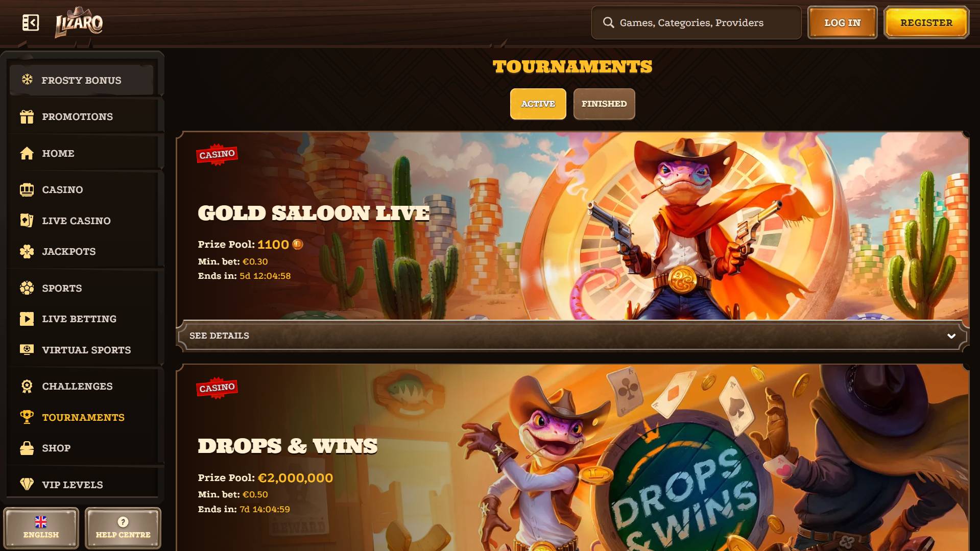This screenshot has height=551, width=980.
Task: Open Live Betting via the play icon
Action: (27, 319)
